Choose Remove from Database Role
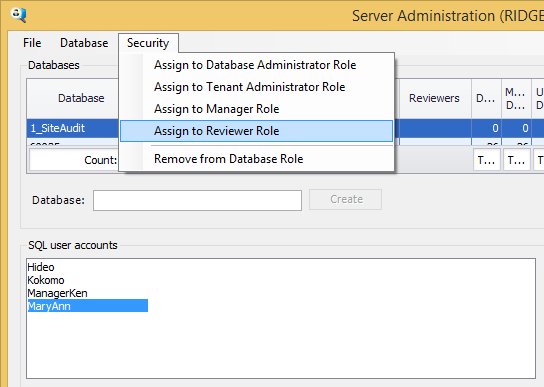The height and width of the screenshot is (387, 544). [256, 159]
